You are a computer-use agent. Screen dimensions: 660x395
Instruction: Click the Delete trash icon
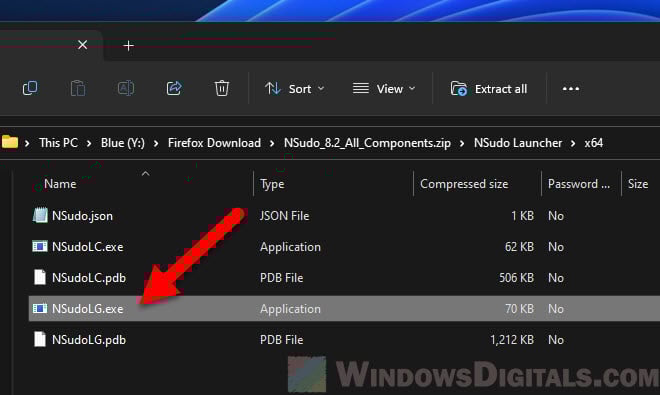coord(222,88)
